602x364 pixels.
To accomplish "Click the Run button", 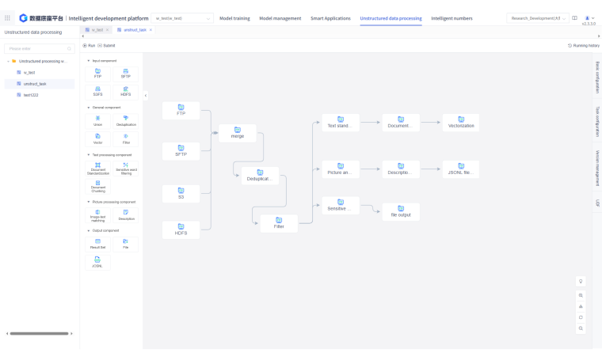I will point(89,46).
